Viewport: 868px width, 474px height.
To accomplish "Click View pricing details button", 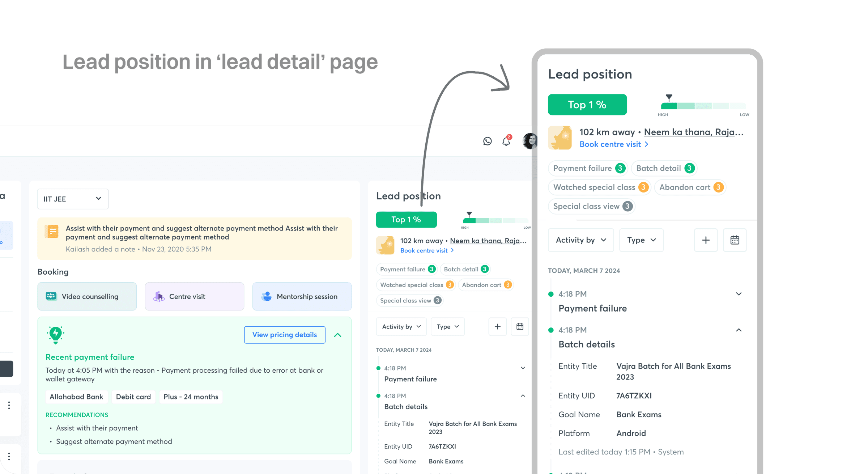I will coord(285,335).
